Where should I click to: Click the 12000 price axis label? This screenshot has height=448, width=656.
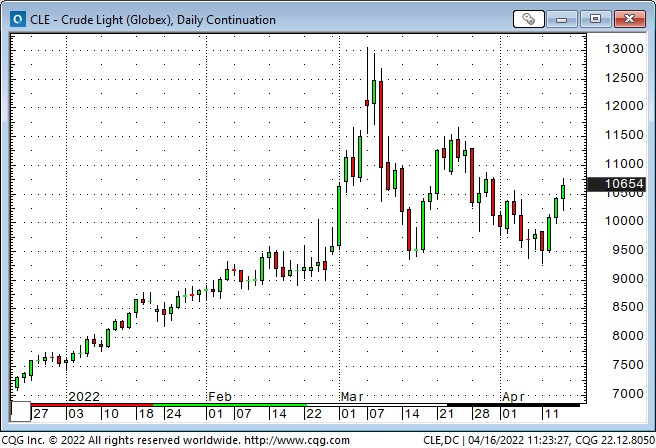[624, 106]
